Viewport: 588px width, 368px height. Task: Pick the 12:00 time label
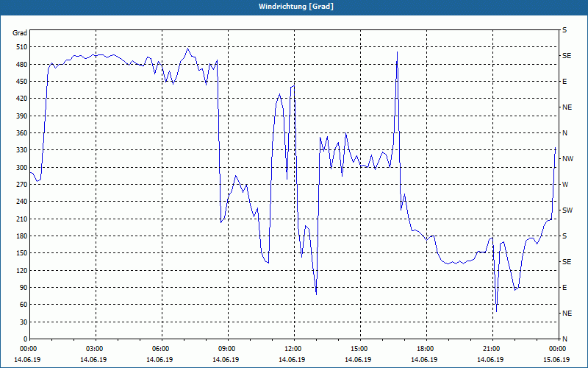(x=292, y=349)
